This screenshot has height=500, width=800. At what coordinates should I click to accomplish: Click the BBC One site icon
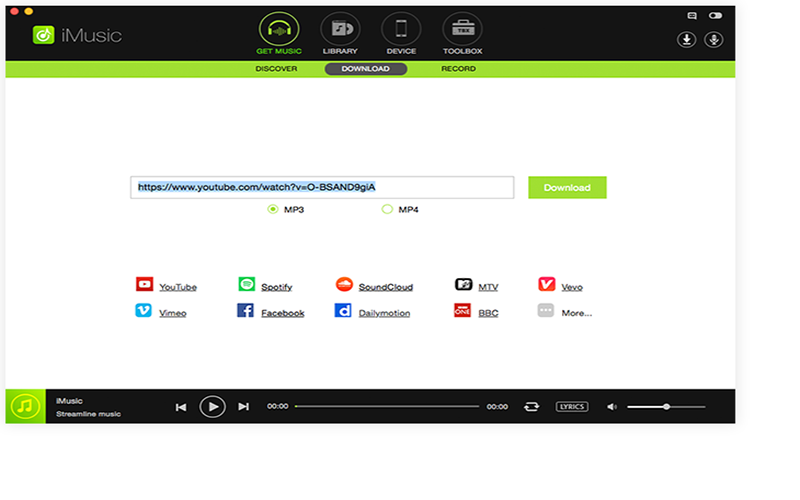pos(462,310)
